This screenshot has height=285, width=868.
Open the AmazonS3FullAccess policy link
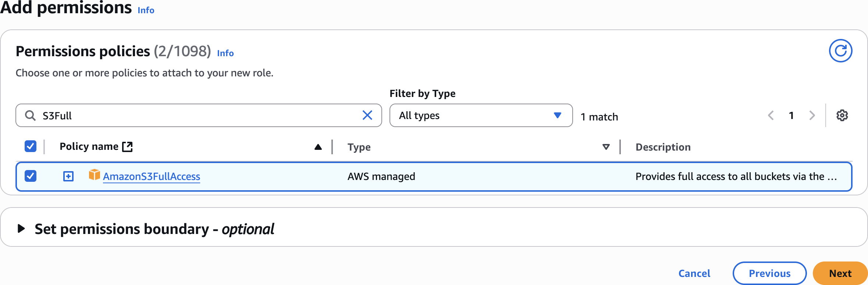click(152, 177)
